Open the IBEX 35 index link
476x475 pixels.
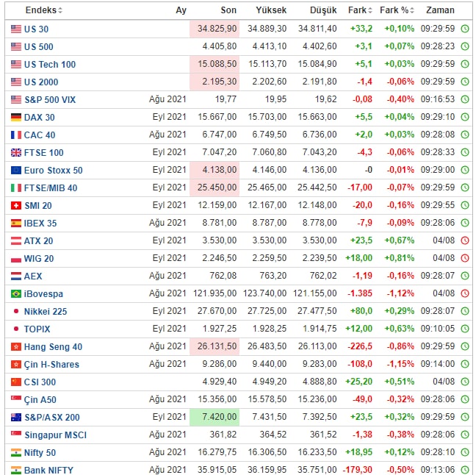point(40,223)
